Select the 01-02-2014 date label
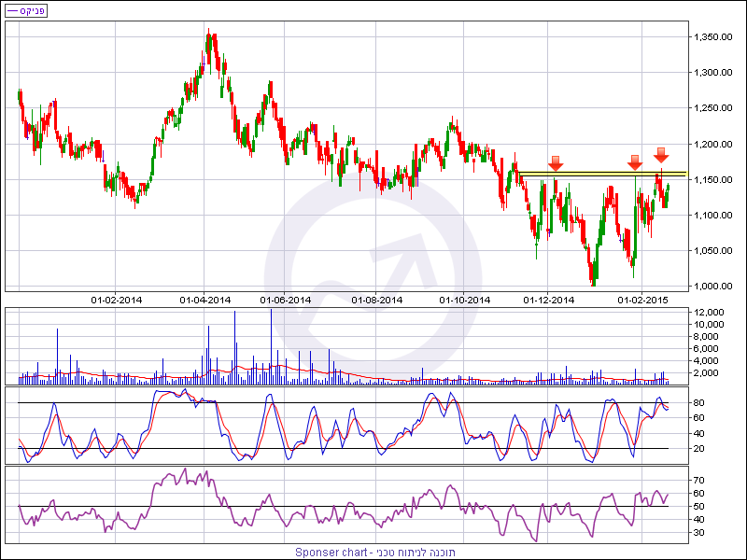The width and height of the screenshot is (747, 560). tap(116, 300)
